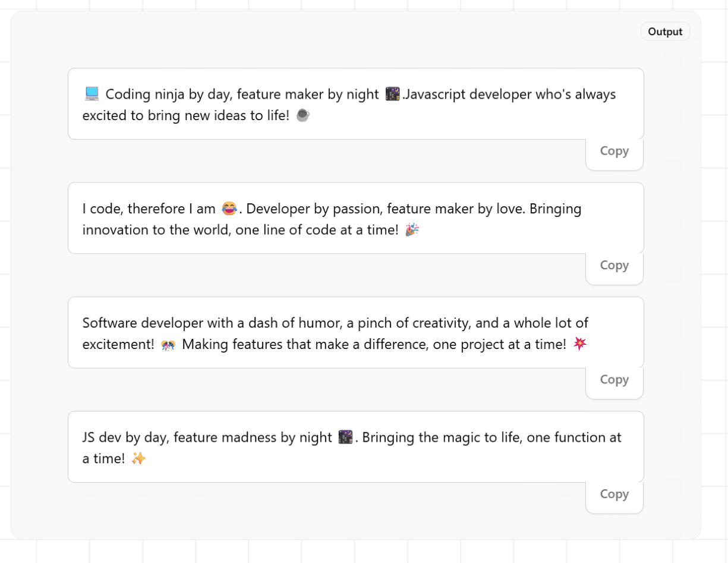
Task: Select the 'Software developer with a dash' card
Action: pyautogui.click(x=356, y=332)
